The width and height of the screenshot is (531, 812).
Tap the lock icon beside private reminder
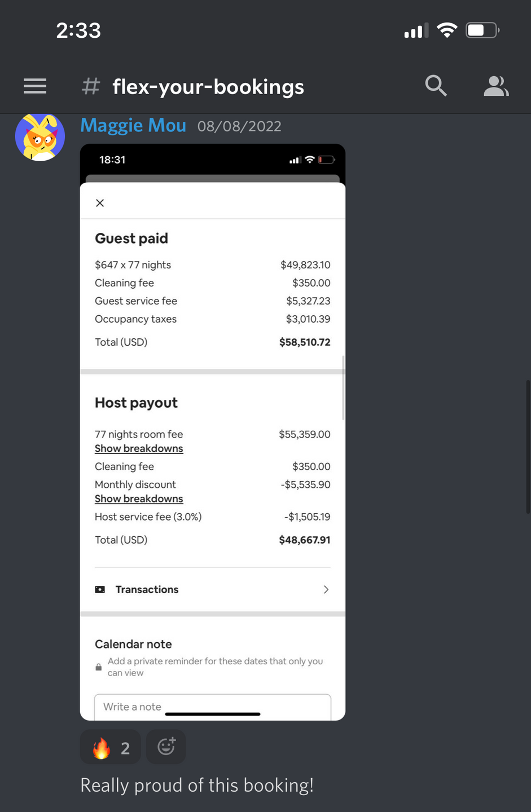pyautogui.click(x=99, y=668)
